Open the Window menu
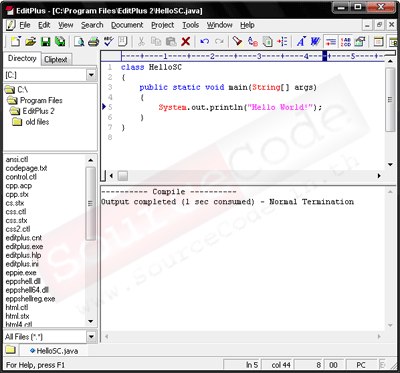Viewport: 400px width, 373px height. pyautogui.click(x=219, y=25)
